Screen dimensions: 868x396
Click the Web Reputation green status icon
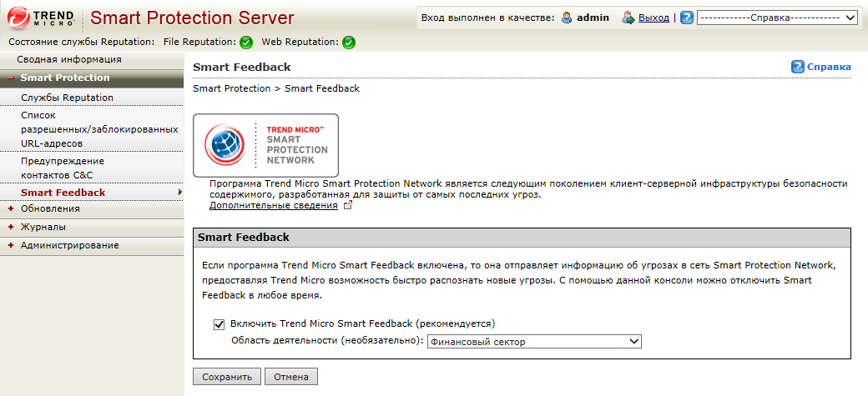349,43
